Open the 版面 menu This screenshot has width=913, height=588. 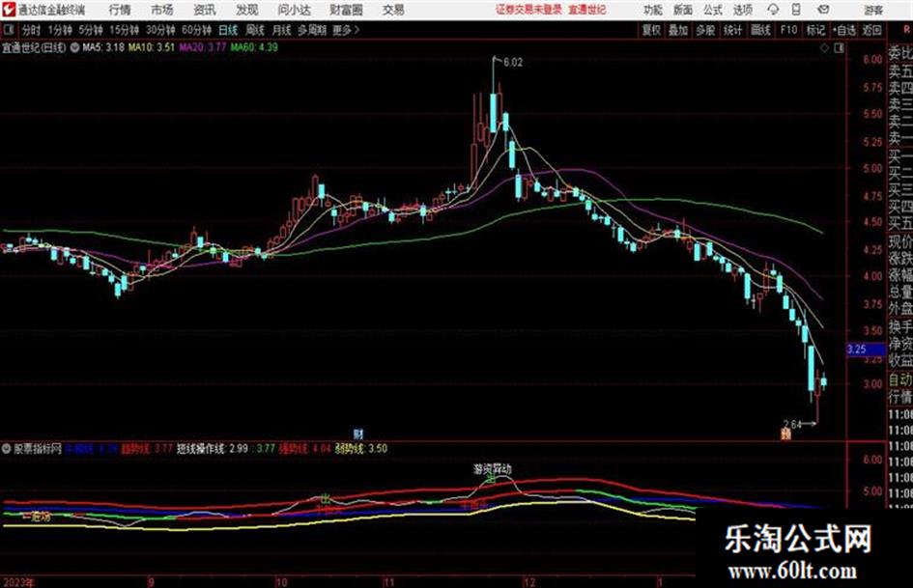(683, 10)
